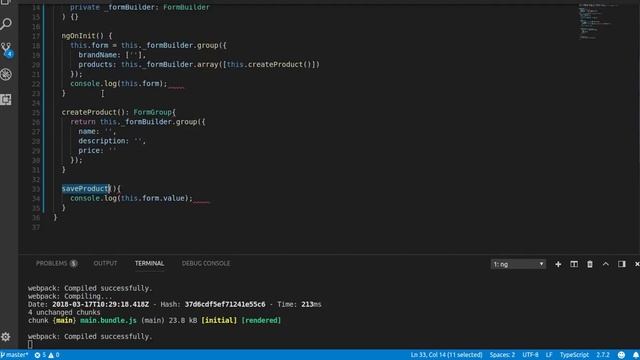Click first 'webpack: Compiled successfully.' terminal line
This screenshot has height=360, width=640.
tap(90, 288)
